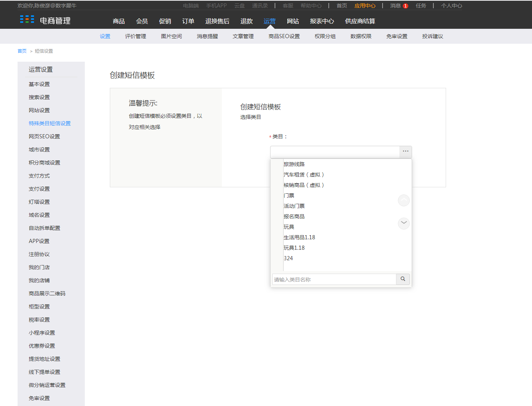
Task: Open the 促销 main menu
Action: (165, 21)
